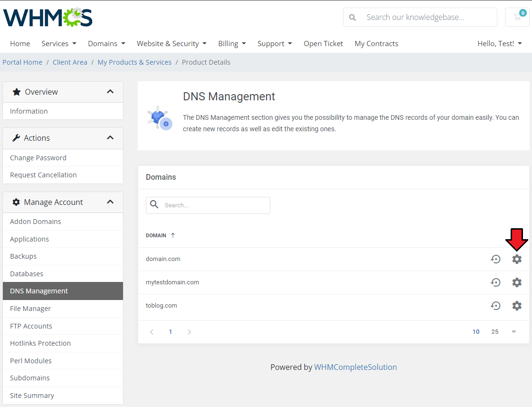Collapse the Overview panel

[110, 92]
